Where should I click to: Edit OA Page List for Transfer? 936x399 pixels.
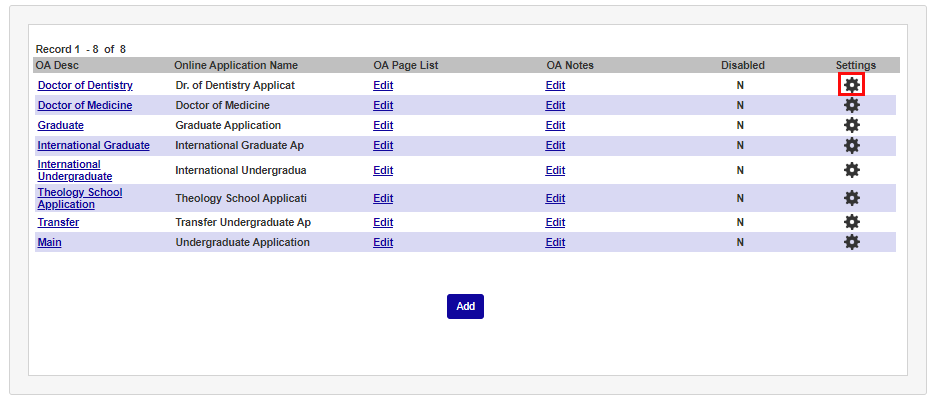383,222
